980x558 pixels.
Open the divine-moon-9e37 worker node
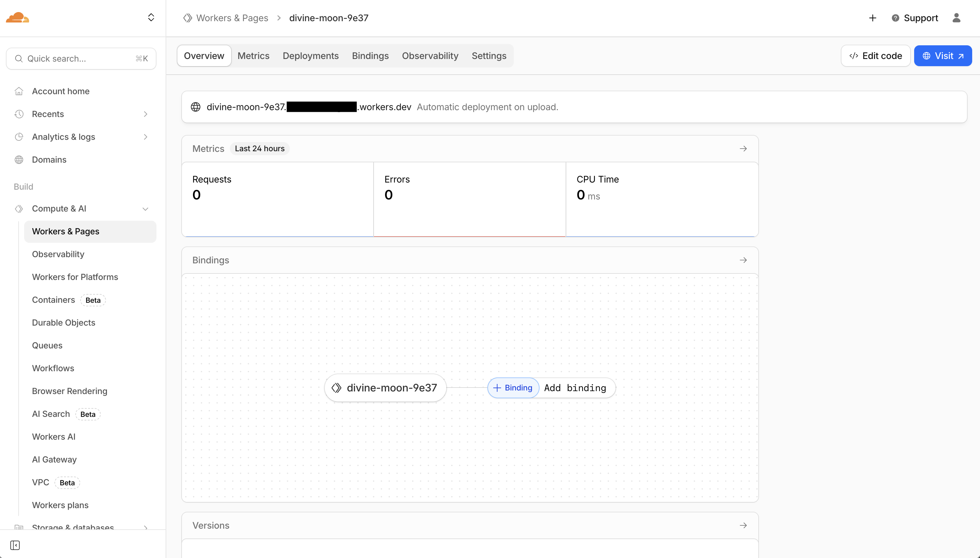(x=384, y=388)
